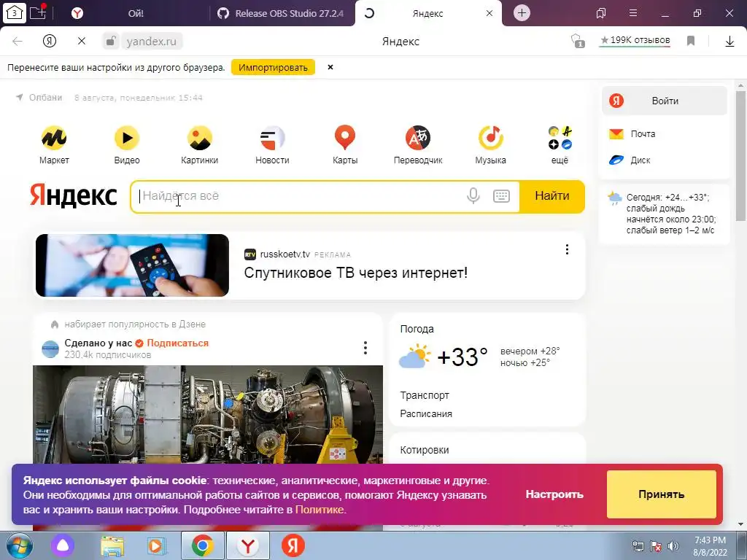Viewport: 747px width, 560px height.
Task: Open the downloads arrow icon
Action: (x=729, y=42)
